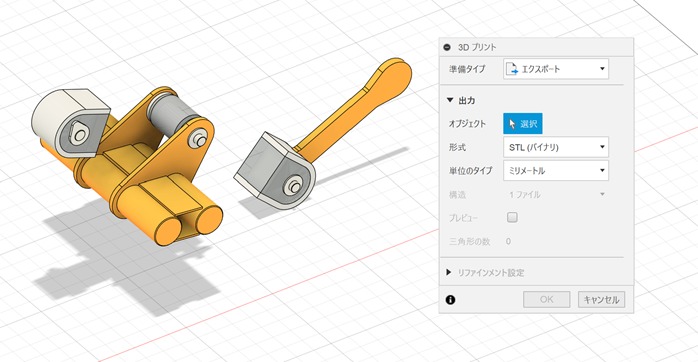This screenshot has height=362, width=698.
Task: Open the 単位のタイプ ミリメートル dropdown
Action: [x=556, y=171]
